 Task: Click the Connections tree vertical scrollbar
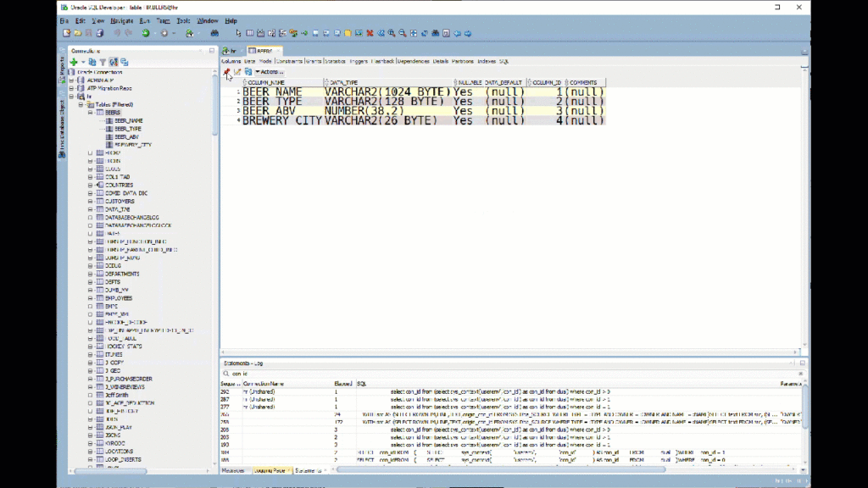214,105
